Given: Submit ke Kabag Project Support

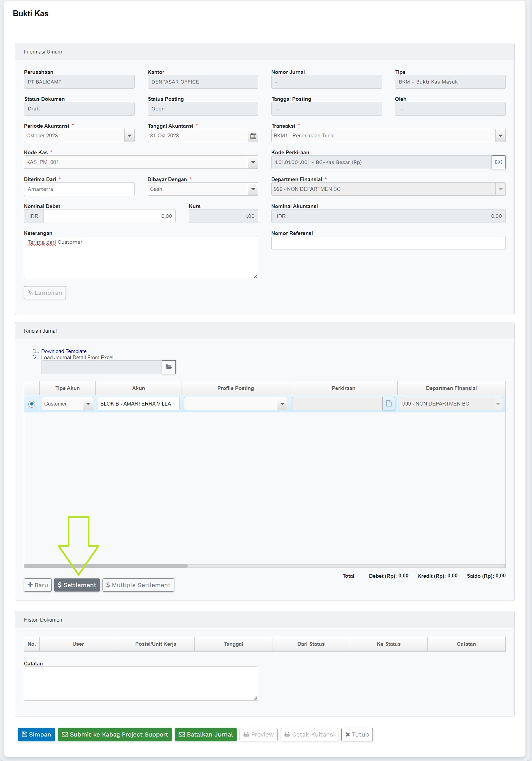Looking at the screenshot, I should [115, 734].
